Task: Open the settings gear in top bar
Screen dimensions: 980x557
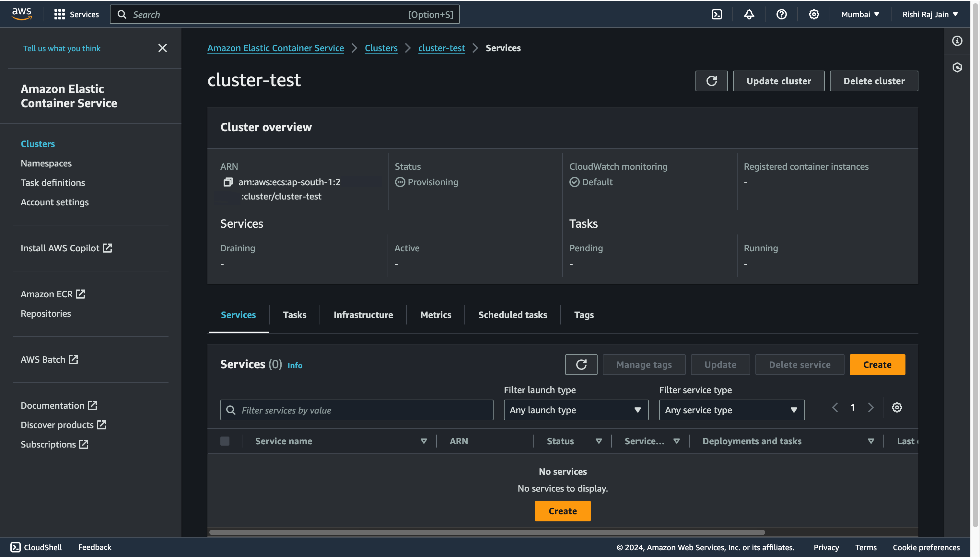Action: 814,15
